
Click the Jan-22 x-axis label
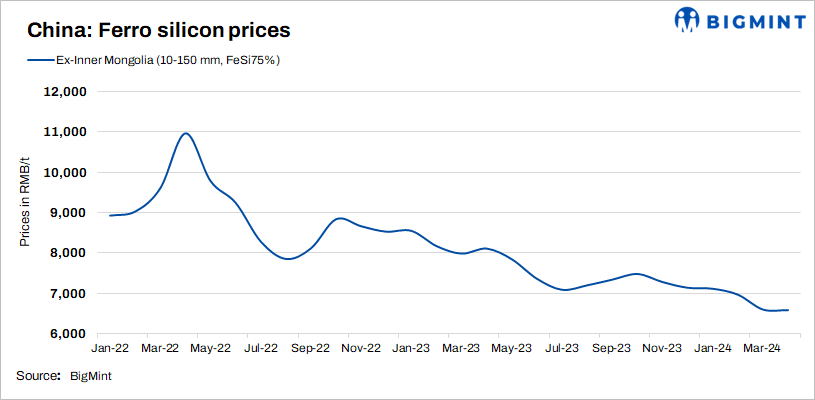click(109, 349)
